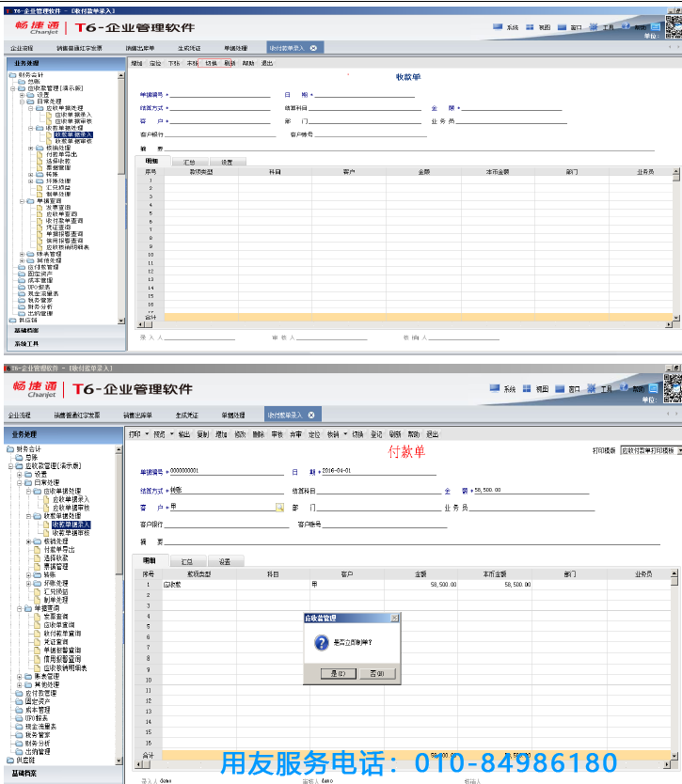
Task: Click 退出 on upper window toolbar
Action: pyautogui.click(x=267, y=63)
